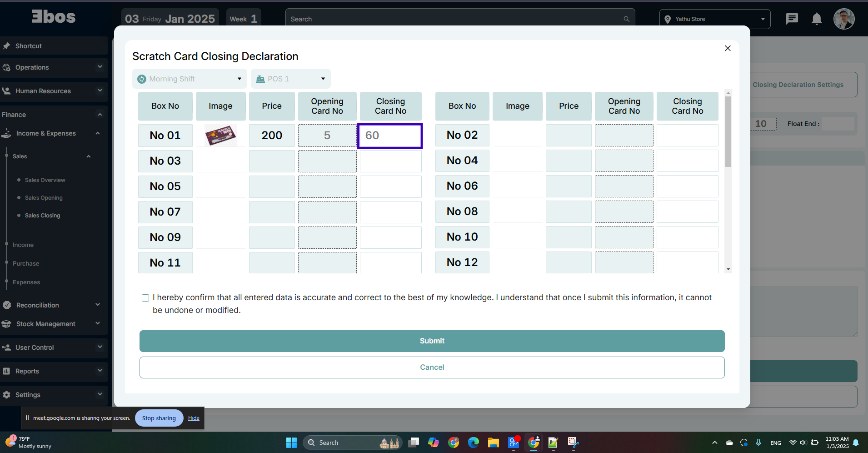This screenshot has height=453, width=868.
Task: Click the Shortcut sidebar label
Action: 29,46
